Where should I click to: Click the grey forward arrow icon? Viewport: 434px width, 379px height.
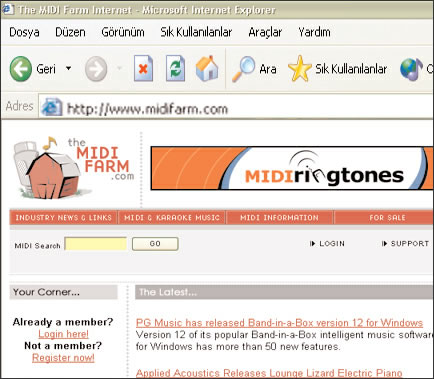coord(96,69)
